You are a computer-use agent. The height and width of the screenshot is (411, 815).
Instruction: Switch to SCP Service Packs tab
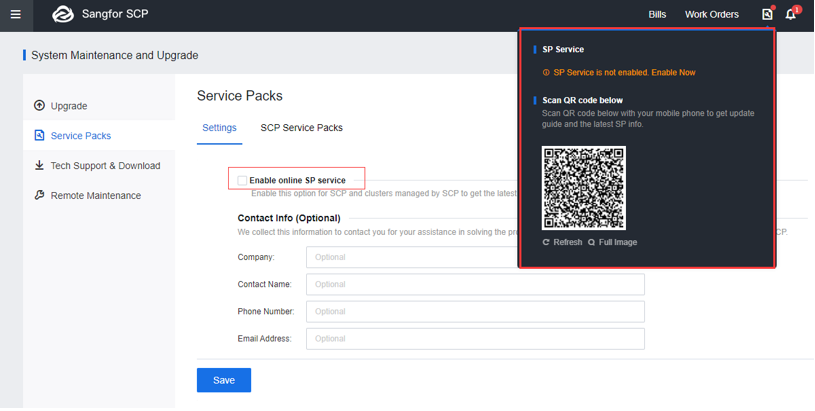(301, 128)
